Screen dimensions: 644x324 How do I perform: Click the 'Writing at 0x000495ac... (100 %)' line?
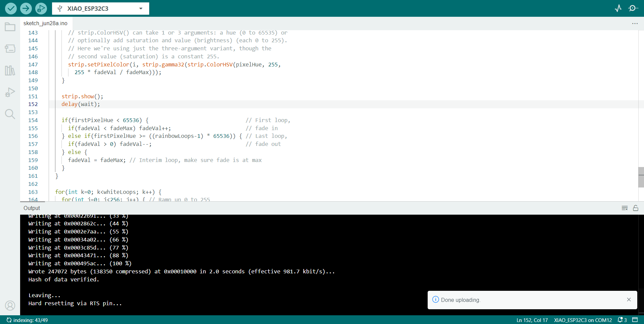(80, 263)
